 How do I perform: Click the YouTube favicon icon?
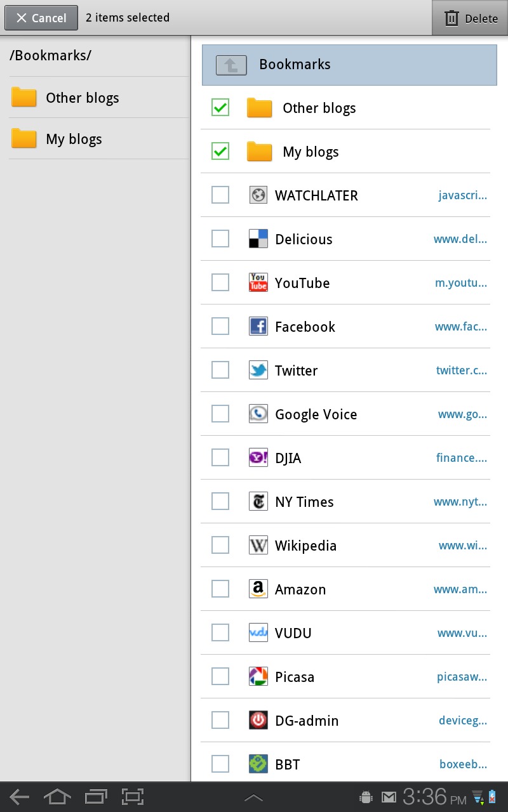(x=258, y=283)
